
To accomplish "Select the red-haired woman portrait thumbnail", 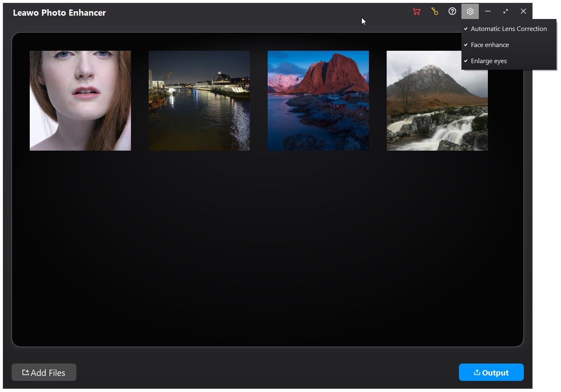I will (x=80, y=101).
